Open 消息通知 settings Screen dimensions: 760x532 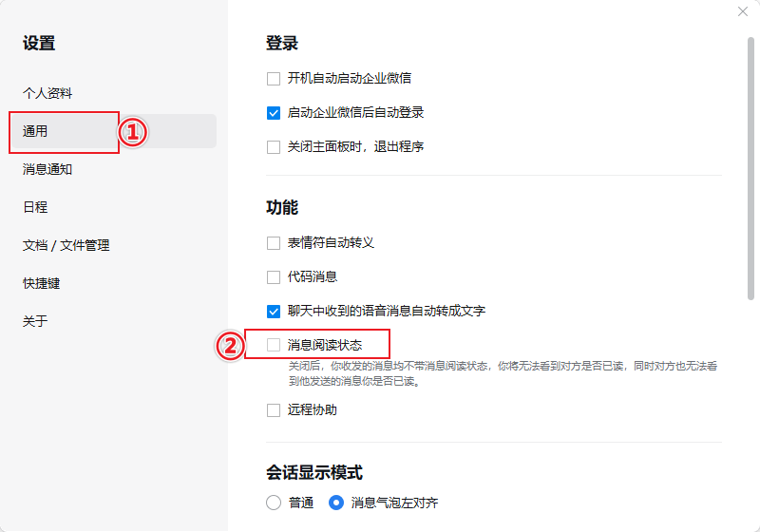pyautogui.click(x=47, y=169)
